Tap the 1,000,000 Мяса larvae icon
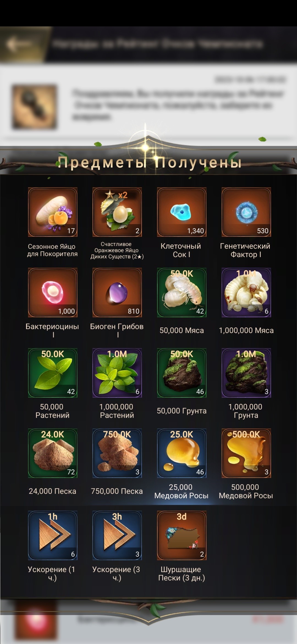297x644 pixels. [246, 292]
